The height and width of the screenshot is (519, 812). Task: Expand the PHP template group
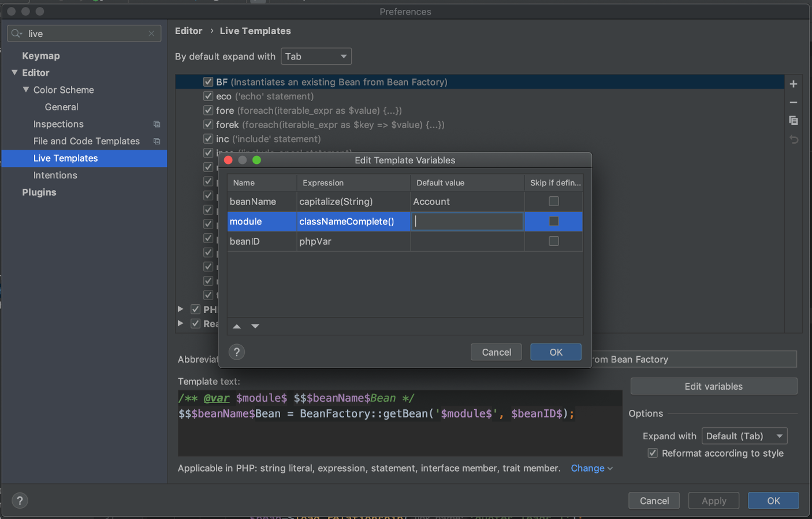click(180, 309)
